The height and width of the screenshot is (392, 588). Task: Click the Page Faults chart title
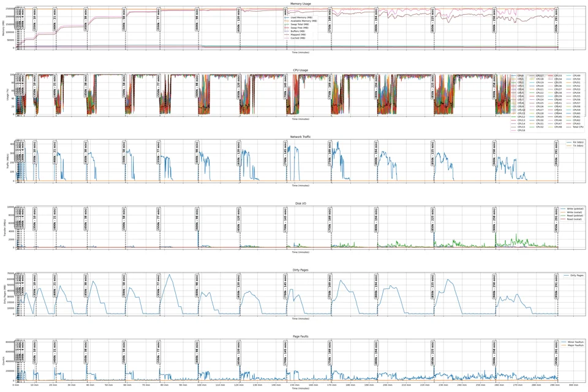[300, 336]
